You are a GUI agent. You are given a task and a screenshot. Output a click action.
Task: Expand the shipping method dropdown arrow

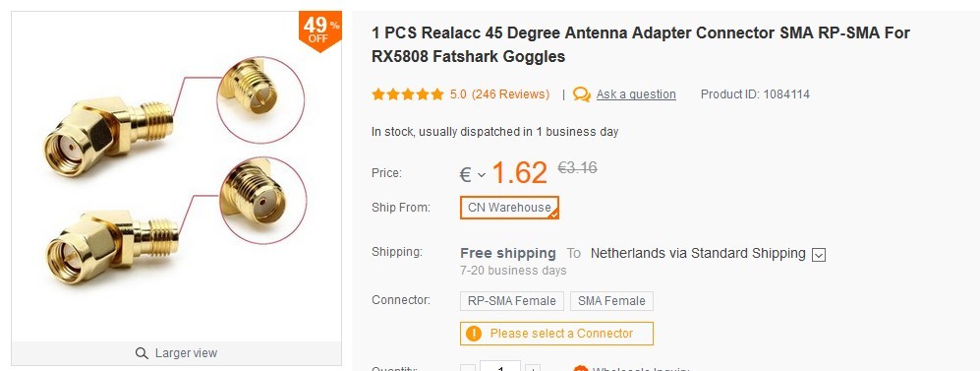coord(819,255)
